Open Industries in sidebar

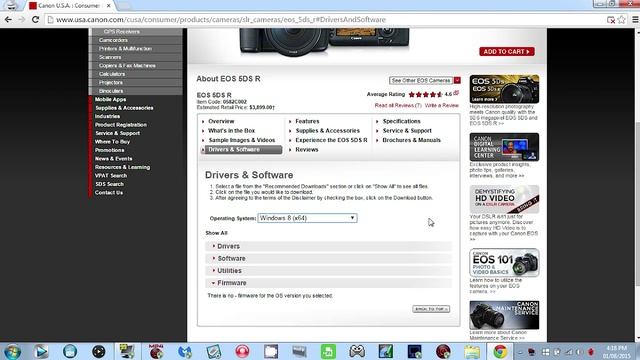point(107,116)
